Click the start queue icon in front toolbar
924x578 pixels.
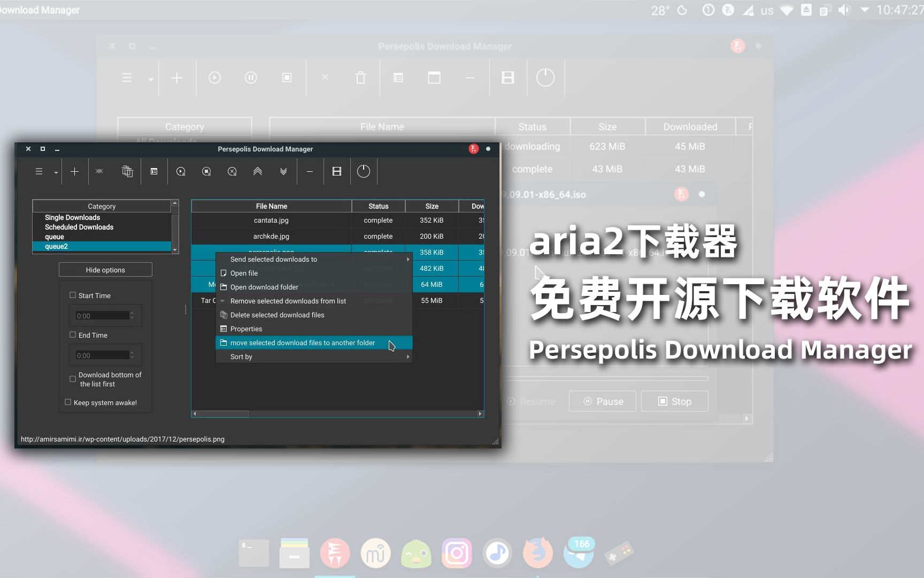[181, 171]
